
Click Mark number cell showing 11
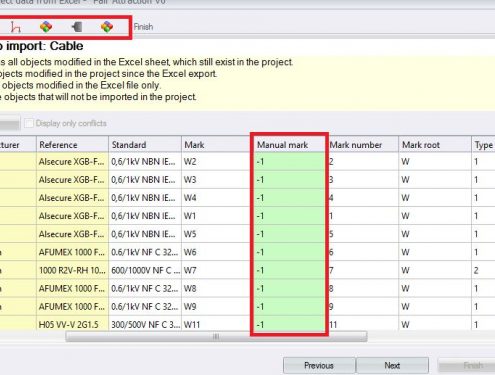tap(363, 323)
